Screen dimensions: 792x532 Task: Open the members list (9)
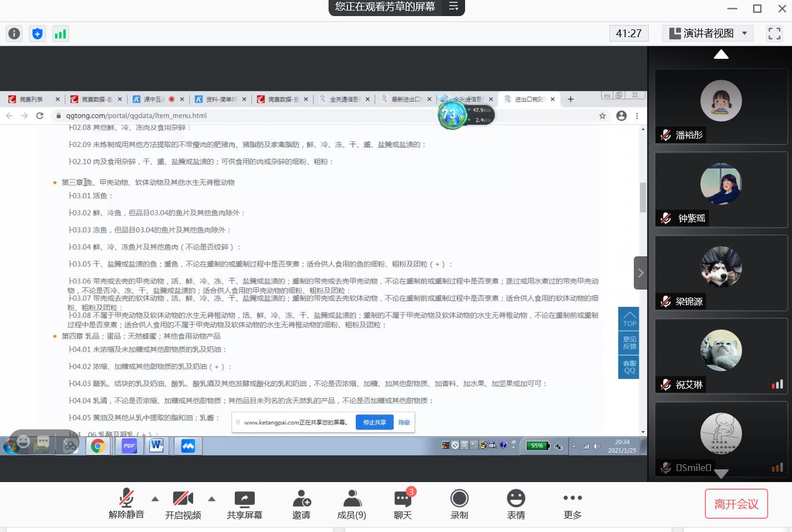click(x=351, y=504)
